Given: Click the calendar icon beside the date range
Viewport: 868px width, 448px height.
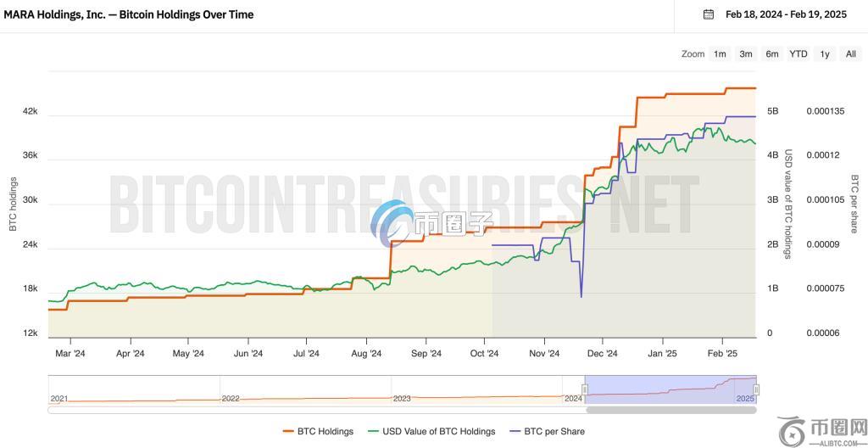Looking at the screenshot, I should click(x=709, y=14).
